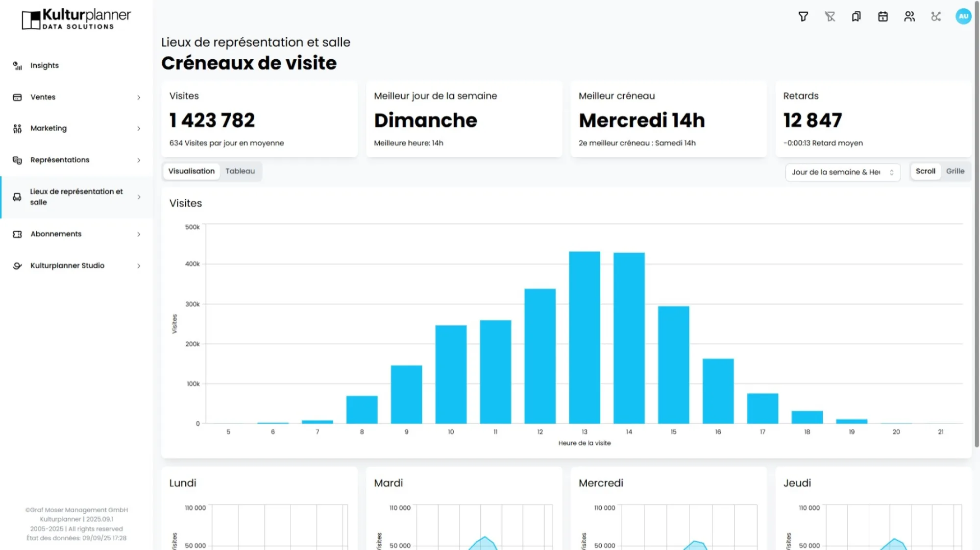Click the Insights sidebar icon
Screen dimensions: 980x550
(18, 66)
